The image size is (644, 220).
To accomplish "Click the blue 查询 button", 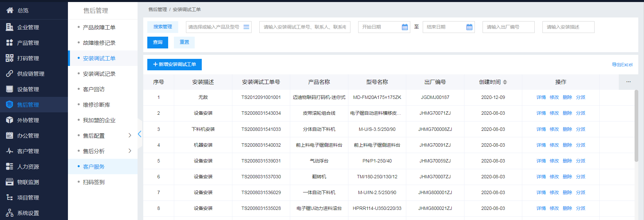I will point(157,42).
